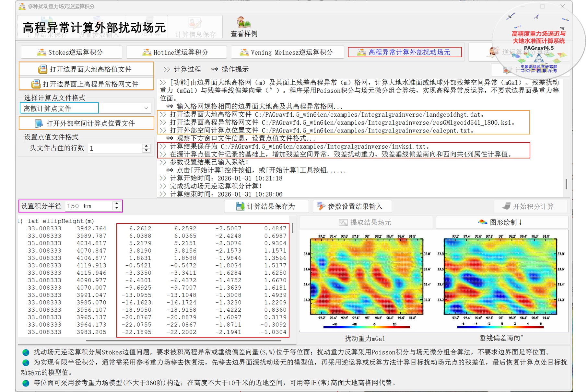Click the 提取结果场元 button icon
Viewport: 588px width, 392px height.
tap(343, 223)
